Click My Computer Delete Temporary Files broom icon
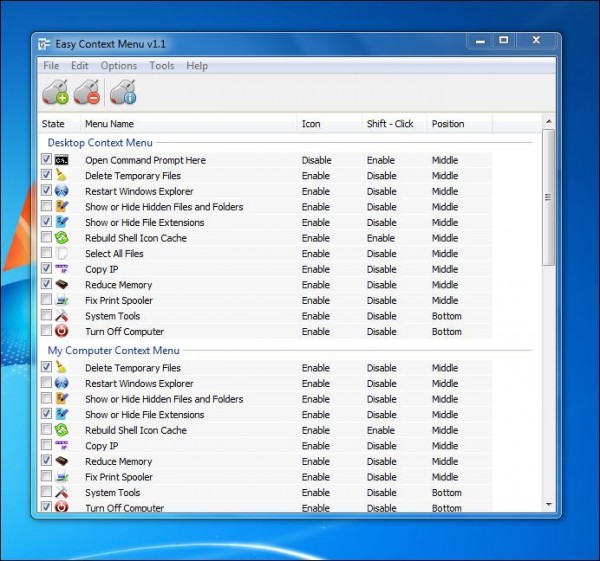 61,367
